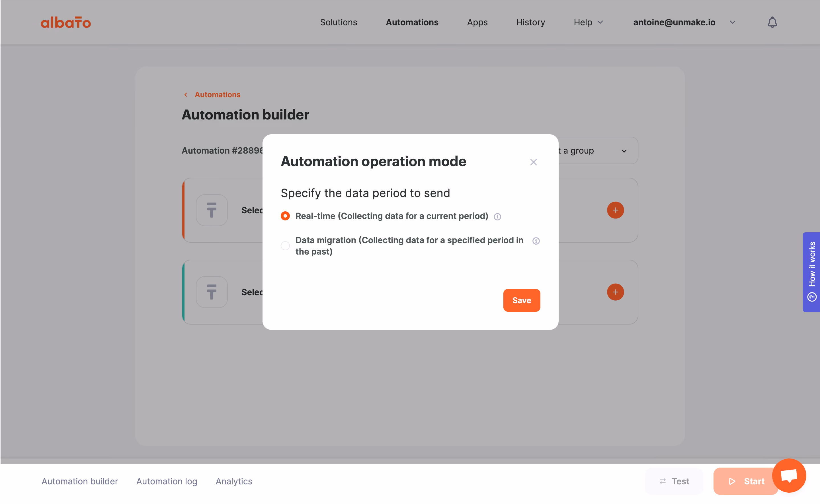This screenshot has width=820, height=504.
Task: Switch to the Automation log tab
Action: pyautogui.click(x=167, y=481)
